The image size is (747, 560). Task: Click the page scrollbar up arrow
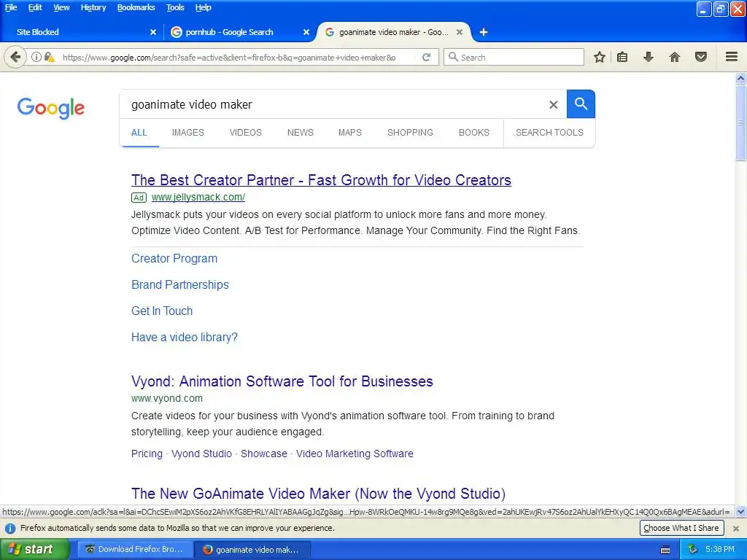[741, 79]
